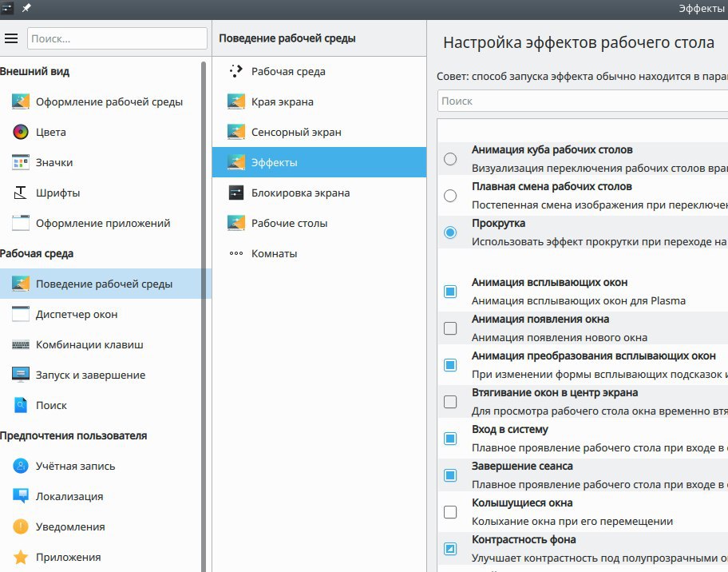Enable Втягивание окон в центр экрана checkbox

(450, 402)
